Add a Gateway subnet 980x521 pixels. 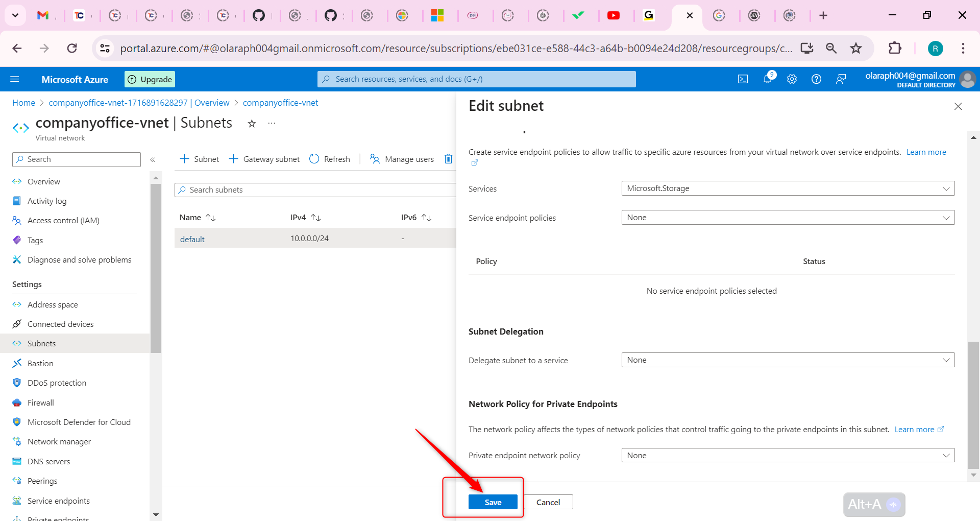click(x=264, y=159)
